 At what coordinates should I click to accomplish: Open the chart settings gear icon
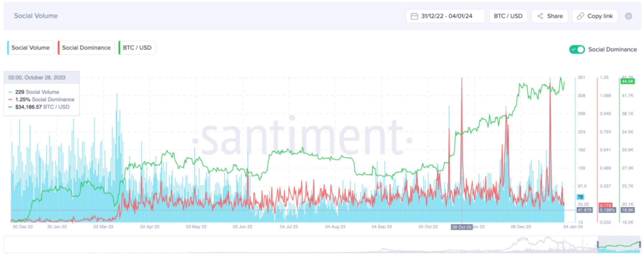pos(628,16)
